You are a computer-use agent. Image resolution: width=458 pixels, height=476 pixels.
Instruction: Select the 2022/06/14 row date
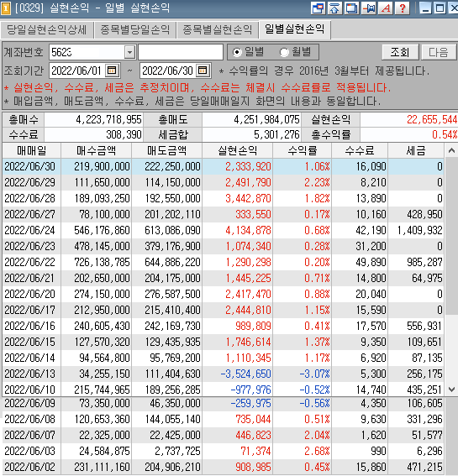29,358
